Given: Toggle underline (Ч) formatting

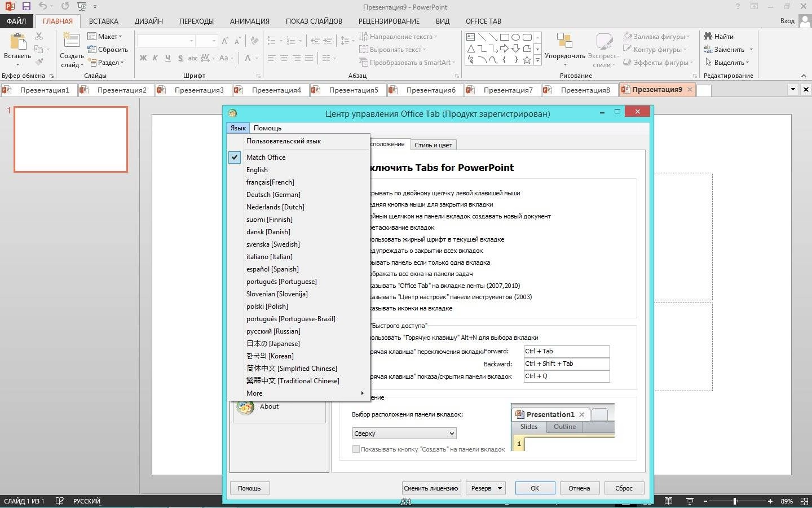Looking at the screenshot, I should [x=168, y=58].
